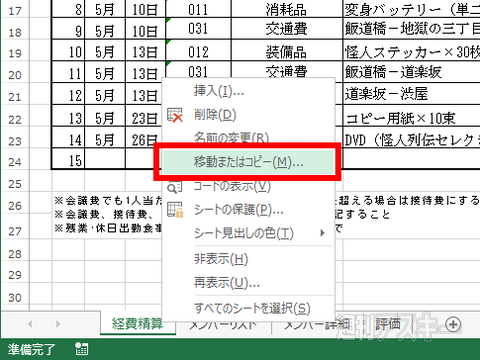Click the 道楽坂－渋屋 cell

coord(412,94)
